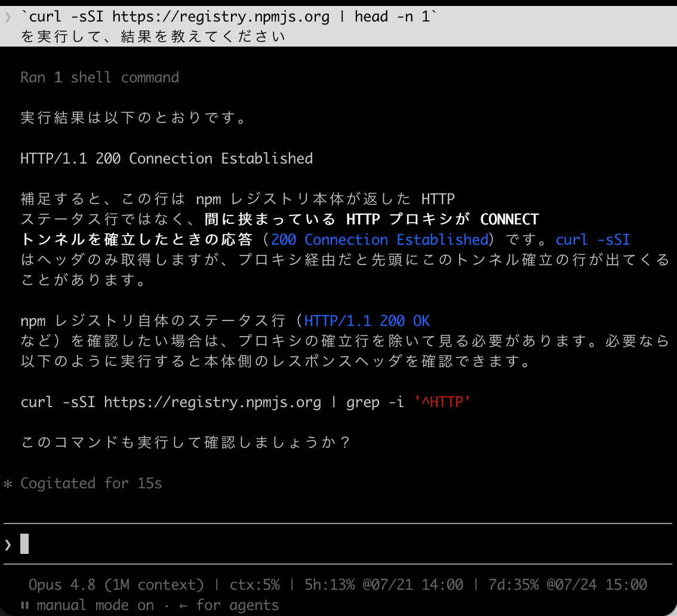Click the 'Opus 4.8 (1M context)' model label

116,585
